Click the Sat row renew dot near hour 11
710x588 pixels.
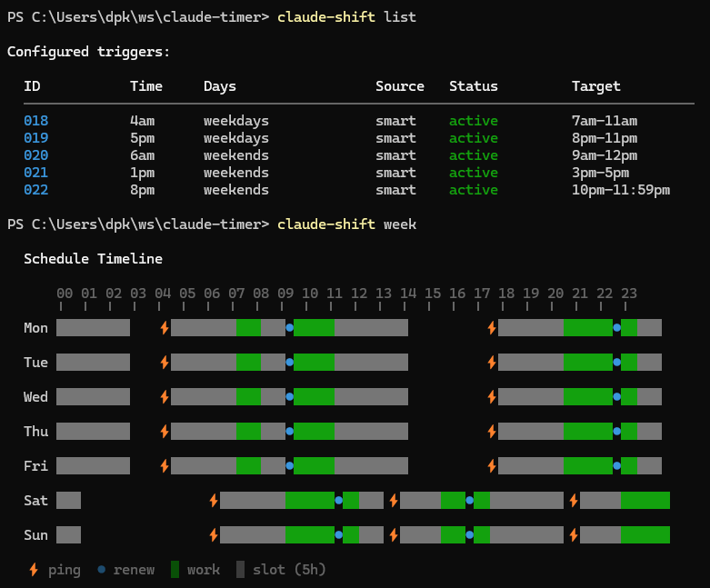(339, 500)
